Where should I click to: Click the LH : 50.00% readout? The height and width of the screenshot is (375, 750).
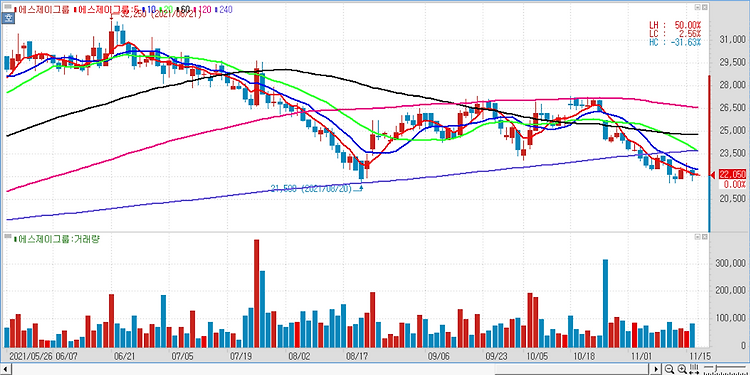click(675, 24)
